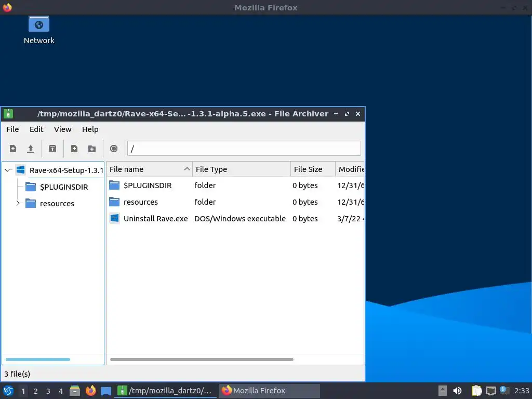Sort by the Modified column header
Viewport: 532px width, 399px height.
click(350, 169)
